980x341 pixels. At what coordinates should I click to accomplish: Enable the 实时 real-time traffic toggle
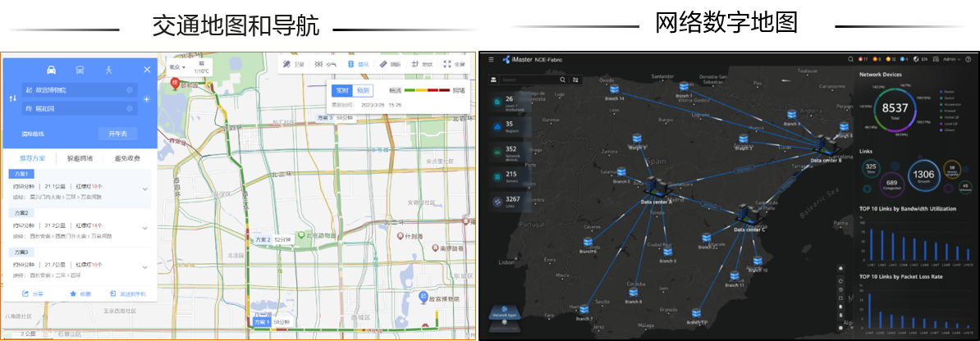342,90
